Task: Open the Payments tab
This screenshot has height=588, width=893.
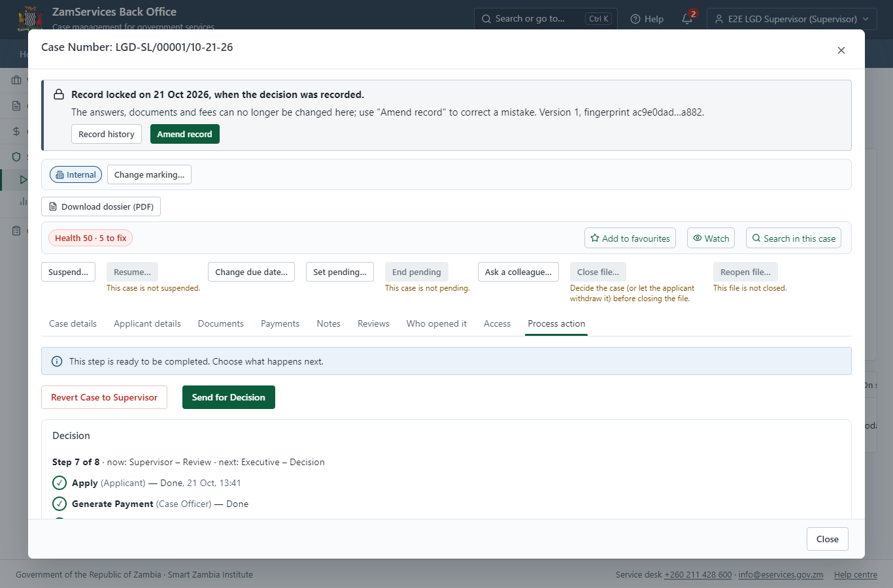Action: 280,323
